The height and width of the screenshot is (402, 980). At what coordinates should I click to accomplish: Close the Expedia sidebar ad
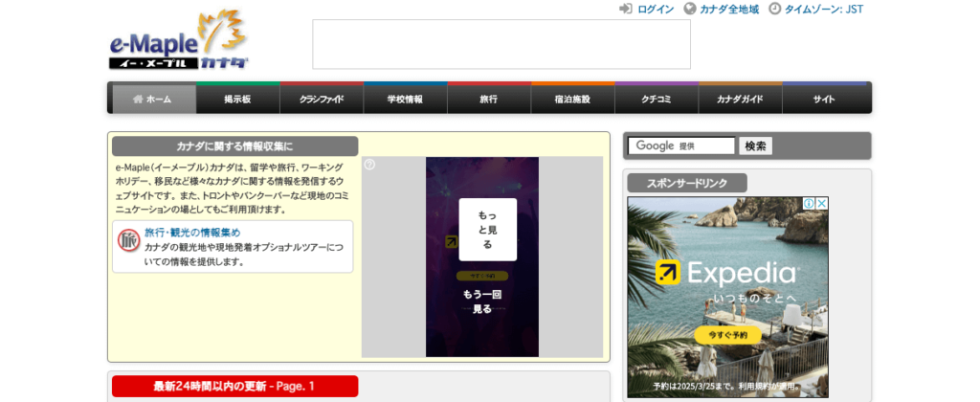tap(822, 203)
